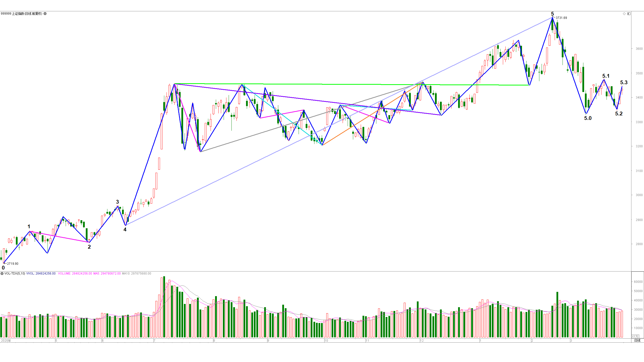Select the 999999 上证指数 chart title
Screen dimensions: 644x362
click(x=21, y=14)
